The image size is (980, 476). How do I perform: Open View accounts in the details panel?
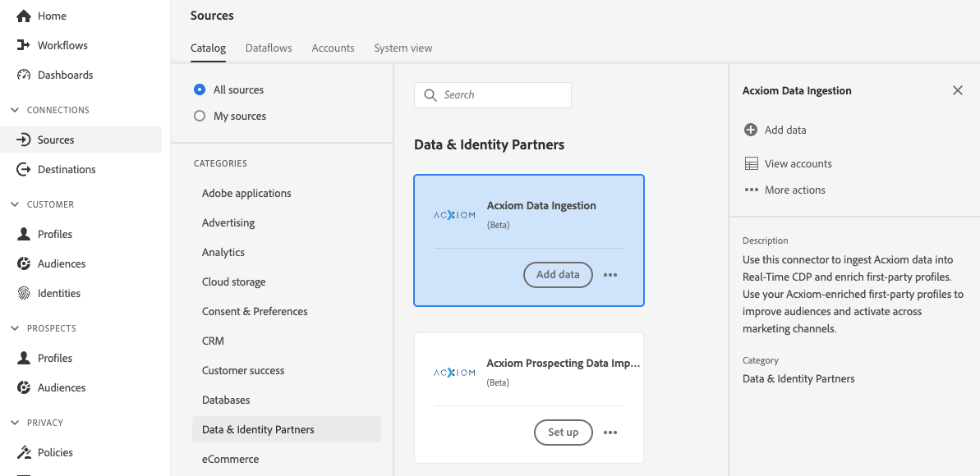pos(787,163)
